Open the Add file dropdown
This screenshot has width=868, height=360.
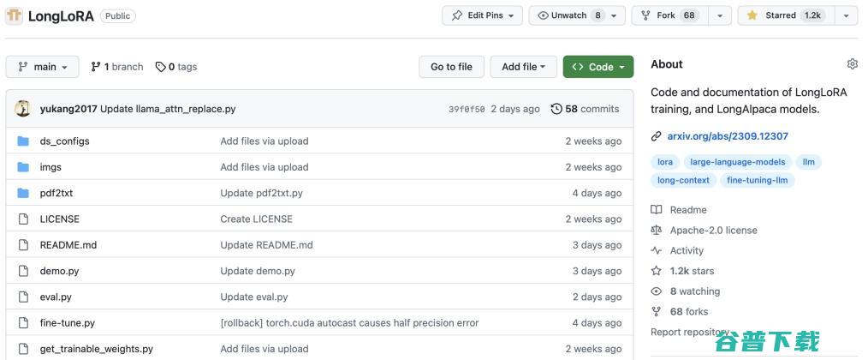(x=524, y=67)
